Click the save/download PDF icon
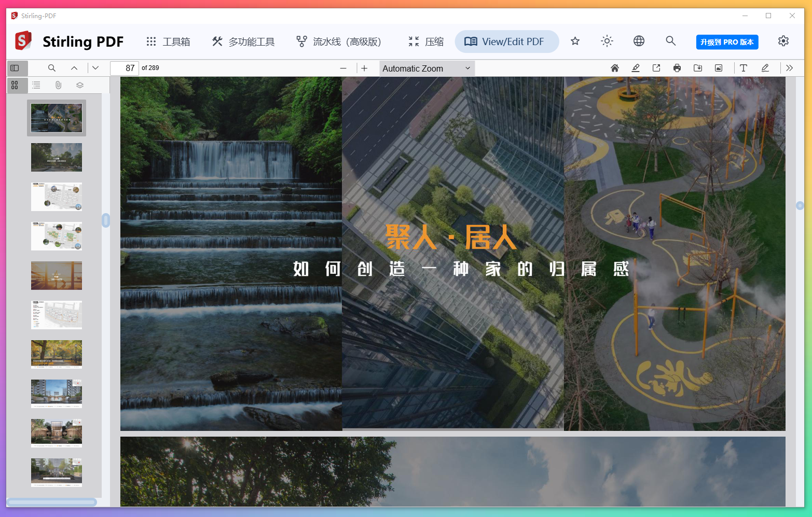The image size is (812, 517). click(698, 68)
